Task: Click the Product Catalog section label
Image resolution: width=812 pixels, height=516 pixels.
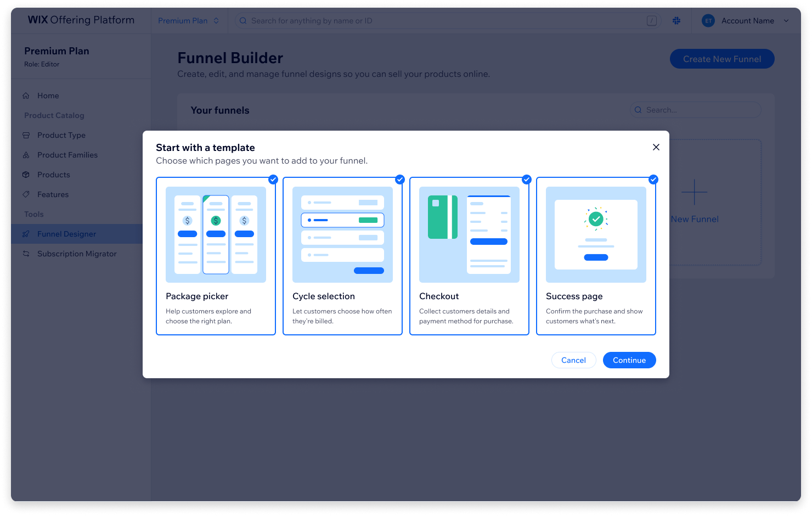Action: [54, 115]
